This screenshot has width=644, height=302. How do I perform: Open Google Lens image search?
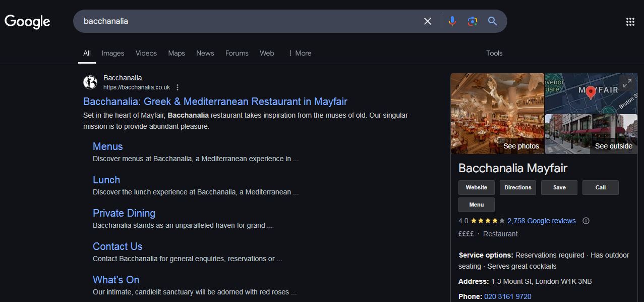[x=473, y=21]
